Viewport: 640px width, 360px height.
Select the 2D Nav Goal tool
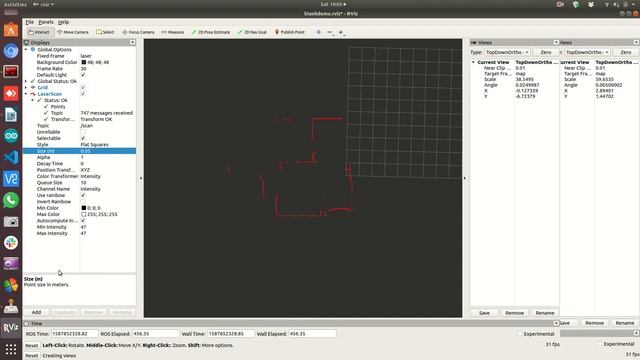252,32
